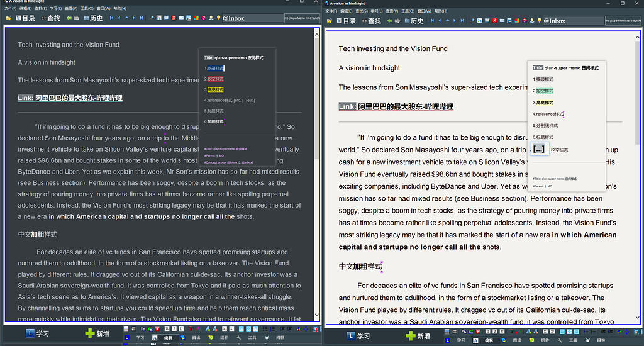Click the forward arrow in the right window toolbar

tap(398, 21)
